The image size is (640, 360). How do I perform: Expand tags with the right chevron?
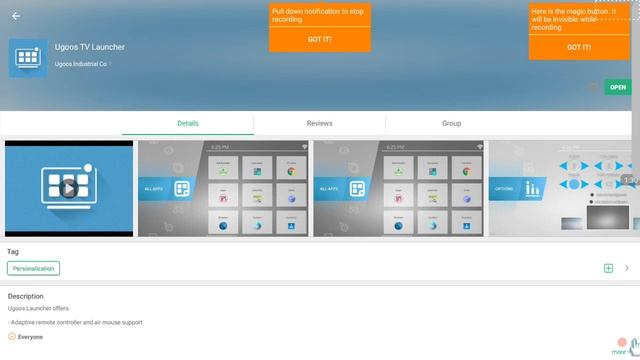coord(627,268)
